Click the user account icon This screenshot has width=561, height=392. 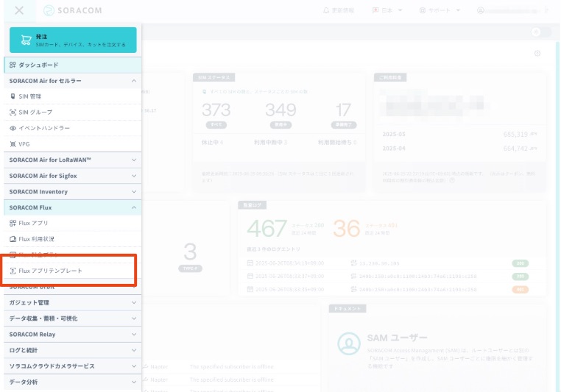pyautogui.click(x=481, y=10)
